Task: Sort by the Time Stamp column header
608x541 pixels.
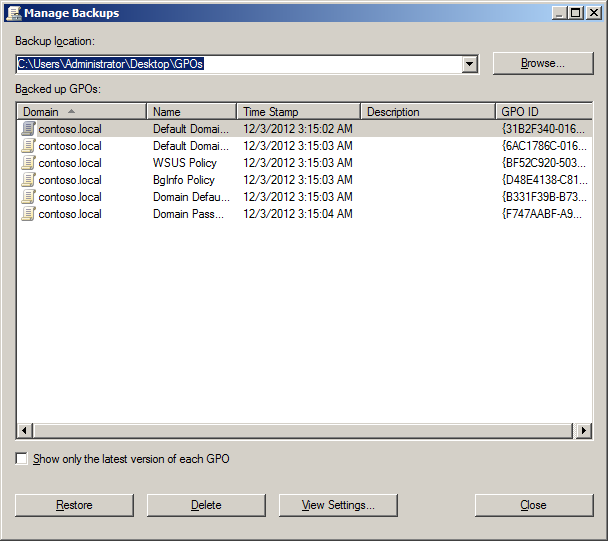Action: click(299, 112)
